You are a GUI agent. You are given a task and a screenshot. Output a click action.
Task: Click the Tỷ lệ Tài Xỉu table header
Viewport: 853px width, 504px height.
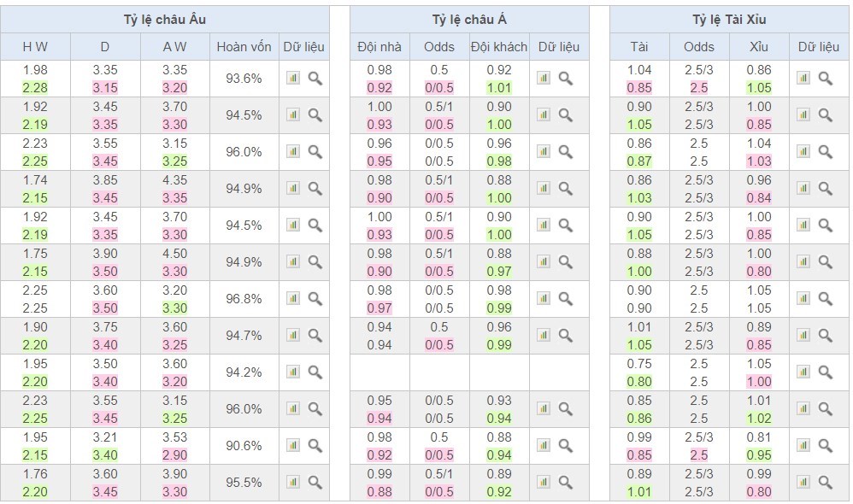pyautogui.click(x=729, y=20)
